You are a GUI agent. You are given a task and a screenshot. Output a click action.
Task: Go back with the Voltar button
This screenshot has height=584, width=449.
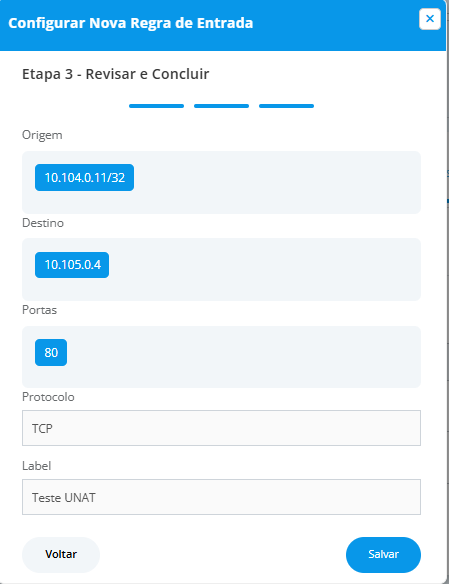coord(61,555)
